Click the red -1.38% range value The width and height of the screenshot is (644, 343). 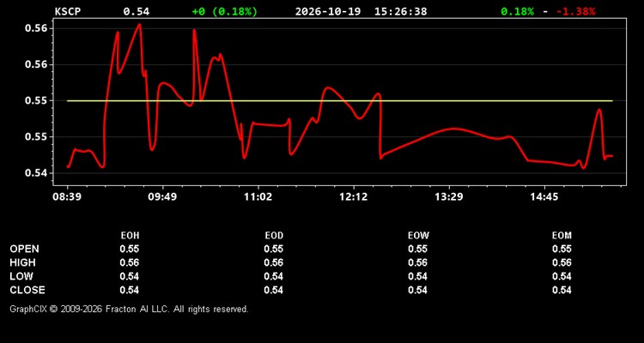pos(576,11)
